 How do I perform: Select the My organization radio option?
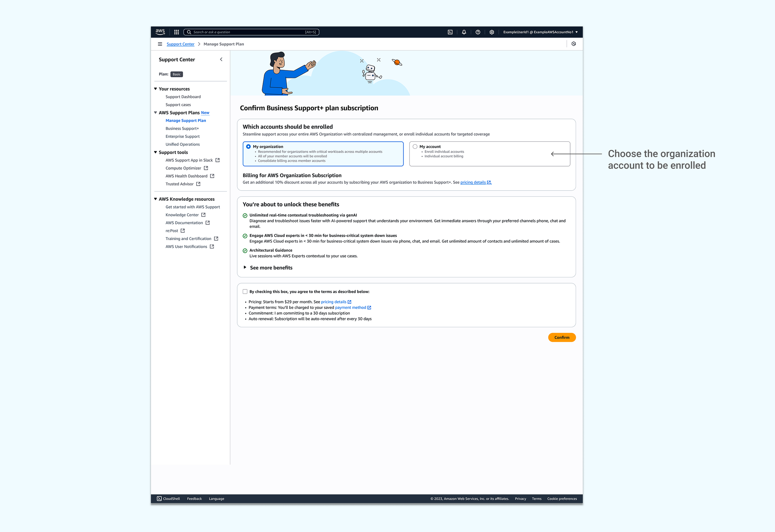pos(248,147)
